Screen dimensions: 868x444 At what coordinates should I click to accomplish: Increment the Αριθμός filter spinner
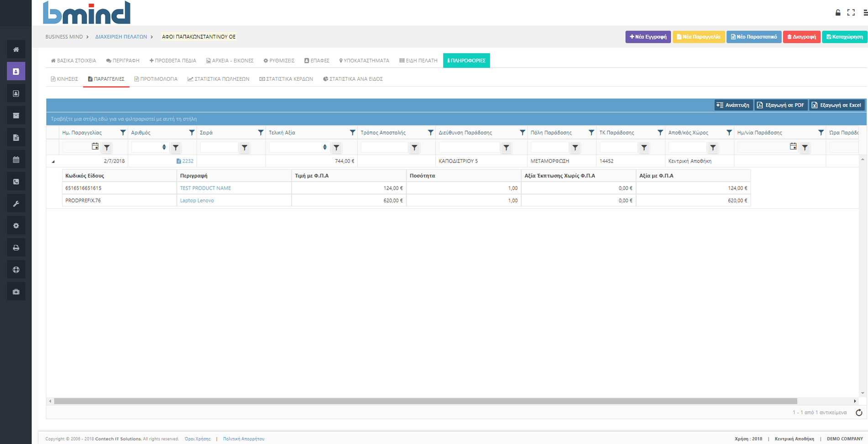coord(164,145)
